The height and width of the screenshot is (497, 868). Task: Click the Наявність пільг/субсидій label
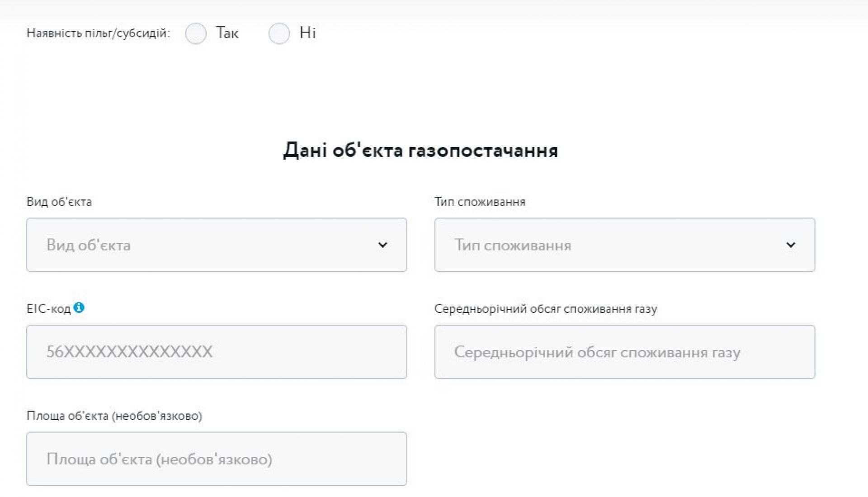pos(98,33)
